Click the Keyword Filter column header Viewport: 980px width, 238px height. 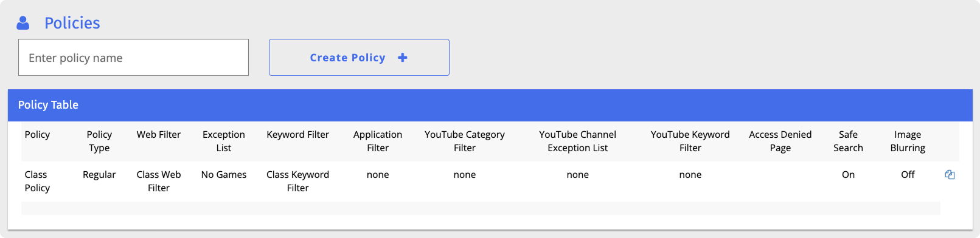[x=297, y=135]
